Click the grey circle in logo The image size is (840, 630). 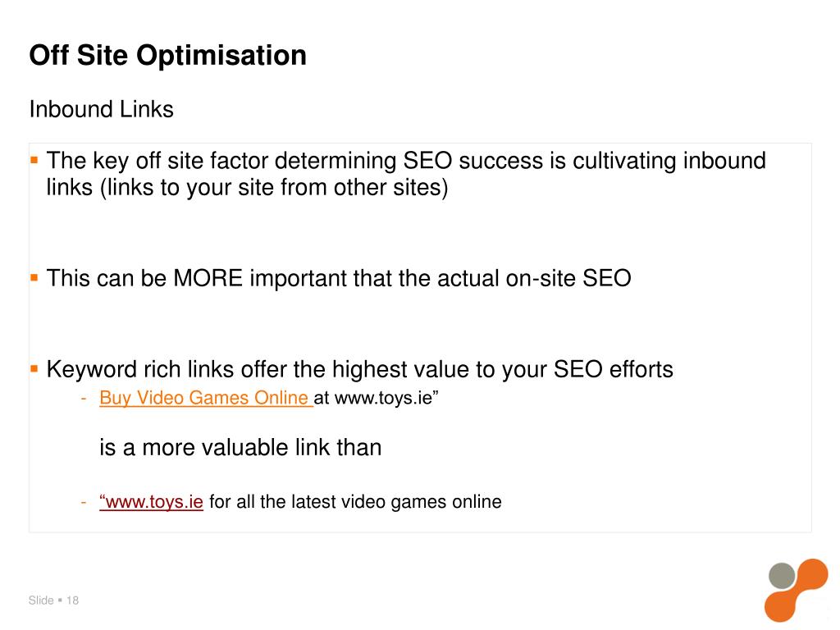(x=782, y=576)
